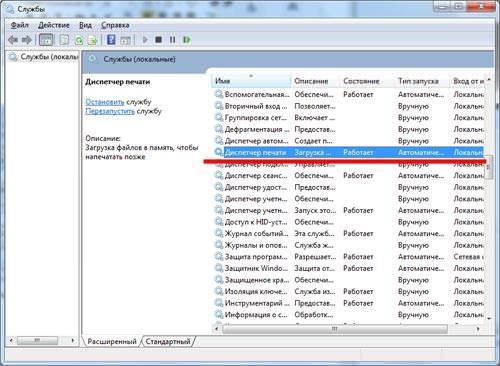Open the Вид menu
The width and height of the screenshot is (500, 366).
(x=85, y=25)
